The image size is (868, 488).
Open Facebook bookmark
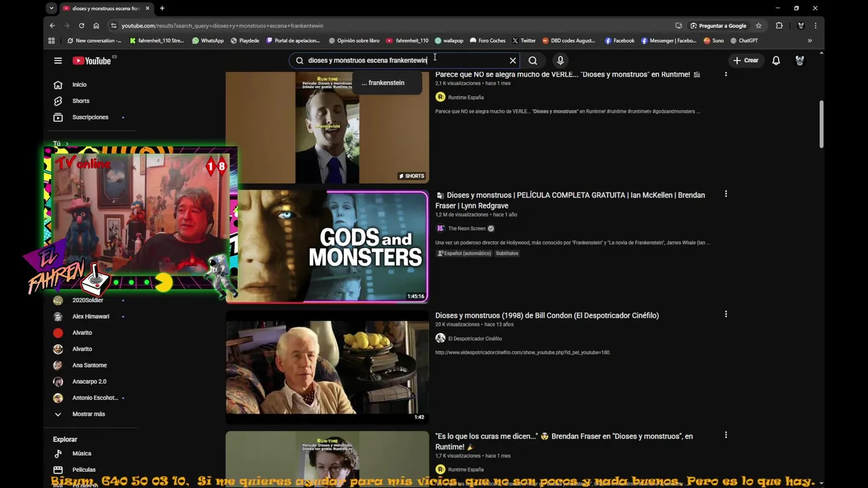(620, 41)
